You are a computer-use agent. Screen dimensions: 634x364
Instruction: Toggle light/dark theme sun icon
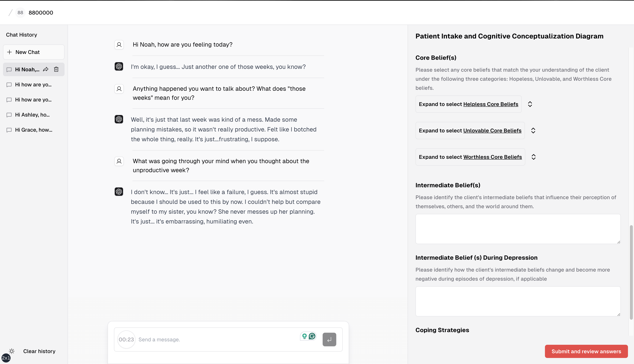pos(12,351)
